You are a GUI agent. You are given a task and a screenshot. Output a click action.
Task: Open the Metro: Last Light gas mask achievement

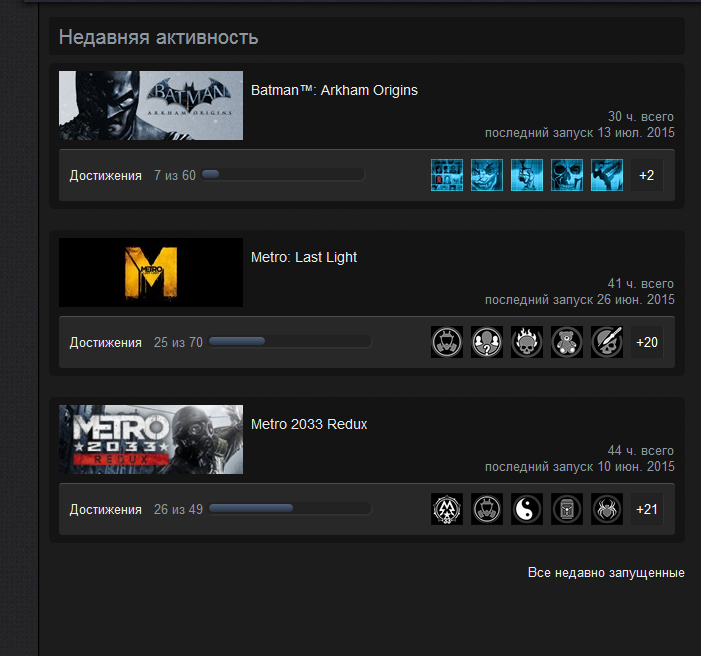(447, 342)
